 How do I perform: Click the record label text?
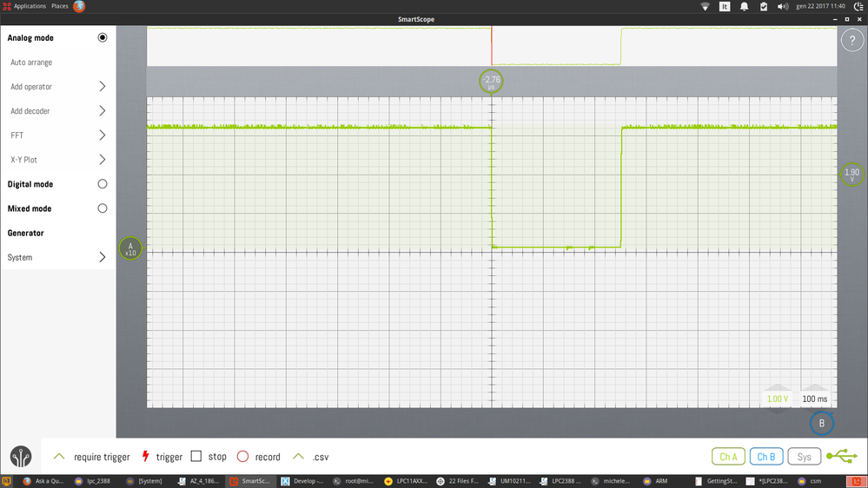(x=268, y=457)
